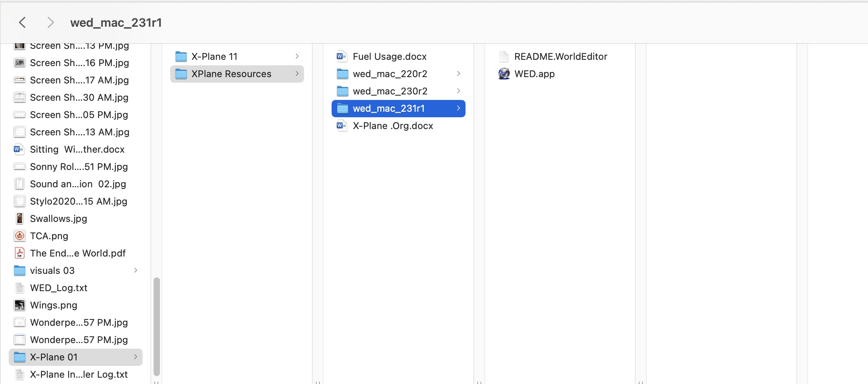868x384 pixels.
Task: Expand the visuals 03 chevron
Action: point(135,270)
